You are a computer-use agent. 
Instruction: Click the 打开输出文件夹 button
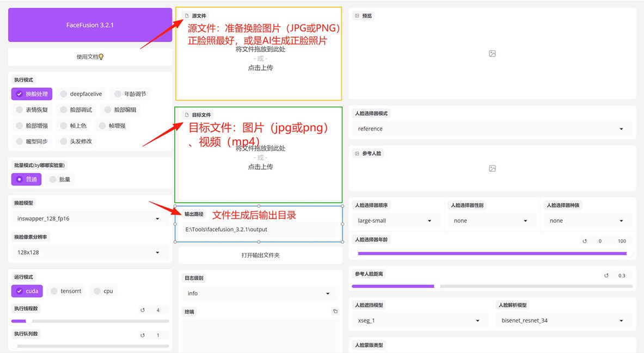point(260,255)
